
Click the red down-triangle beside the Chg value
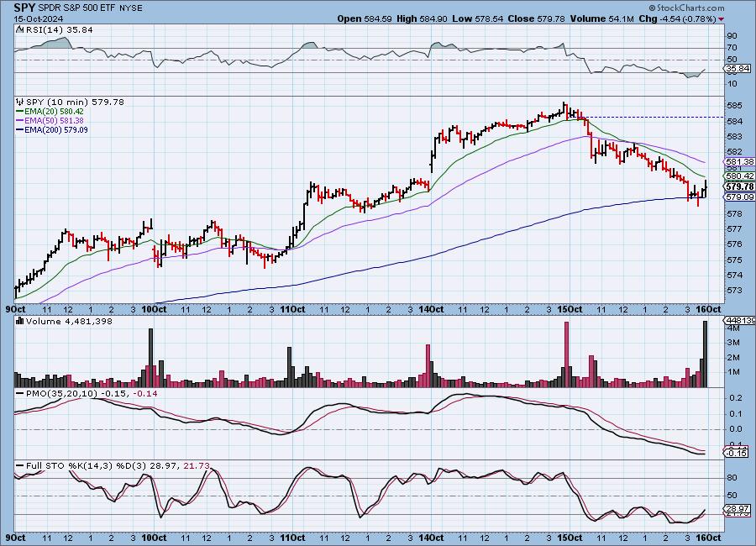pos(722,19)
